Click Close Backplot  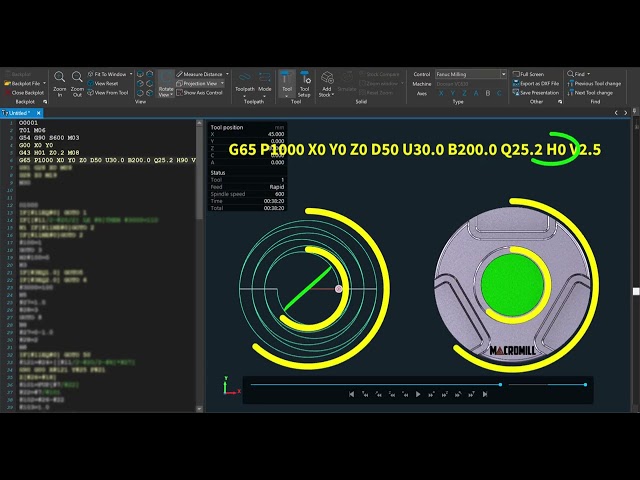click(x=24, y=93)
